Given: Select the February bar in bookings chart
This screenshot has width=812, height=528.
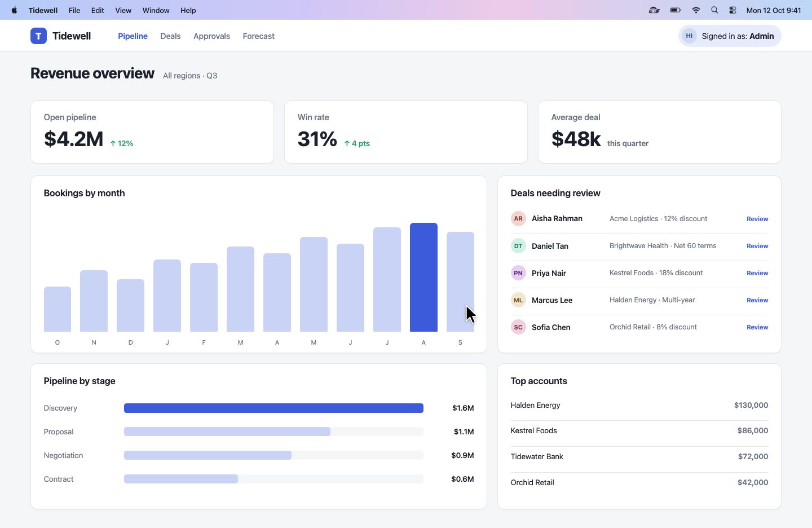Looking at the screenshot, I should pyautogui.click(x=204, y=297).
